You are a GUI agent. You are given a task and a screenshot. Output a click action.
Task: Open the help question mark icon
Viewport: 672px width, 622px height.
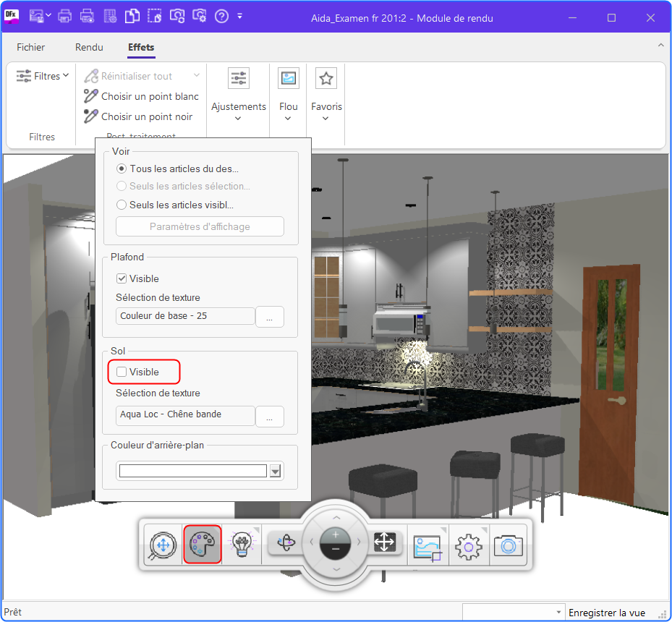pyautogui.click(x=221, y=17)
